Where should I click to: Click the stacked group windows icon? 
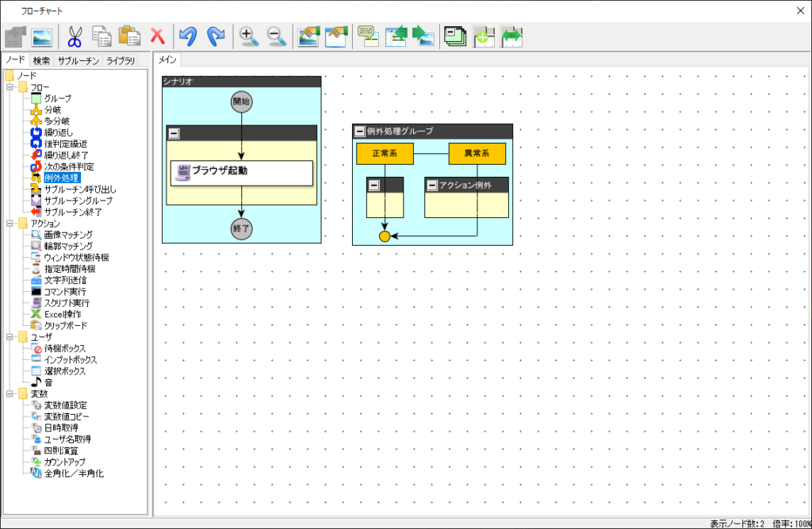(455, 36)
